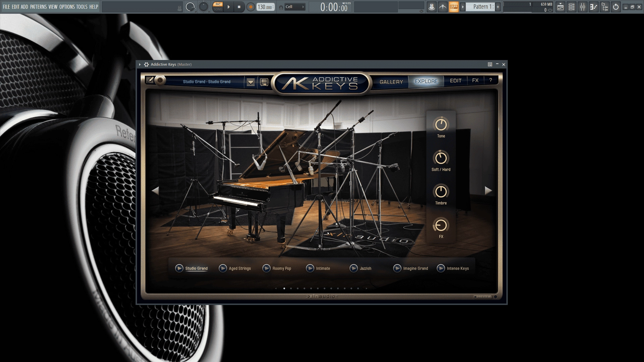Preview the Studio Grand preset play icon

coord(179,268)
